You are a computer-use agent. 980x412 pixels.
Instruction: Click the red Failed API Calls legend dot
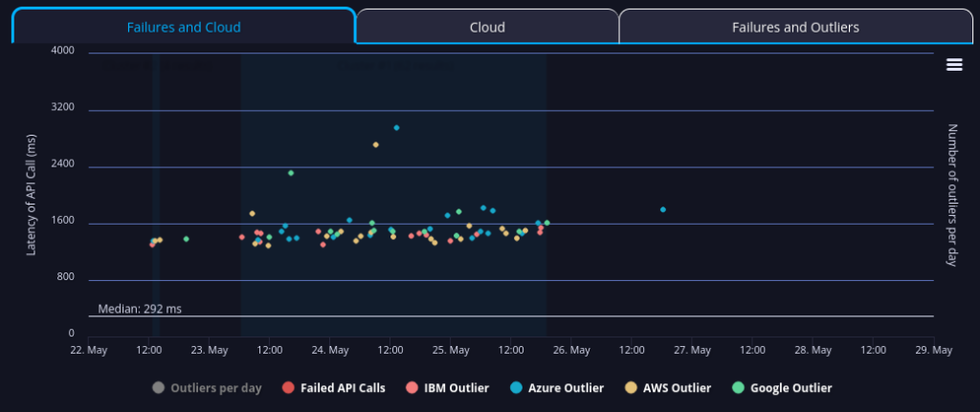[288, 388]
